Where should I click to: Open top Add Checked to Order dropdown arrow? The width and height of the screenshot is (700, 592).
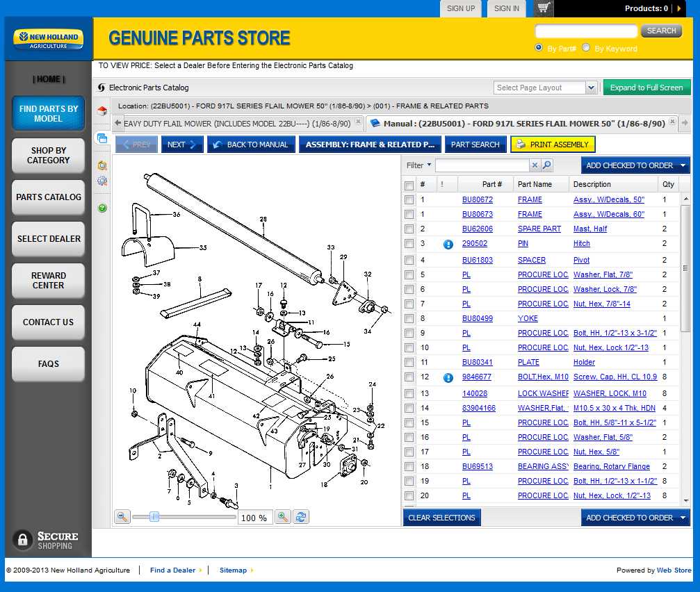684,165
